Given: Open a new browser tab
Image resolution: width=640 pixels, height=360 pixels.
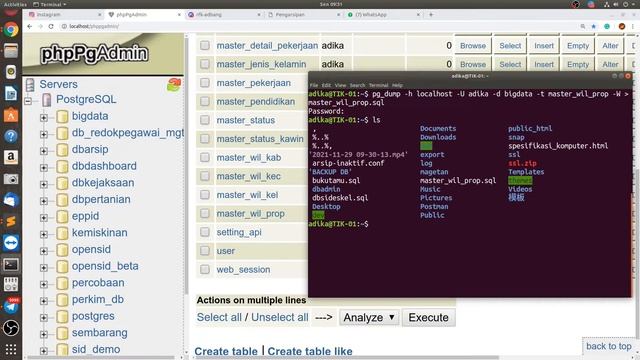Looking at the screenshot, I should click(x=431, y=14).
